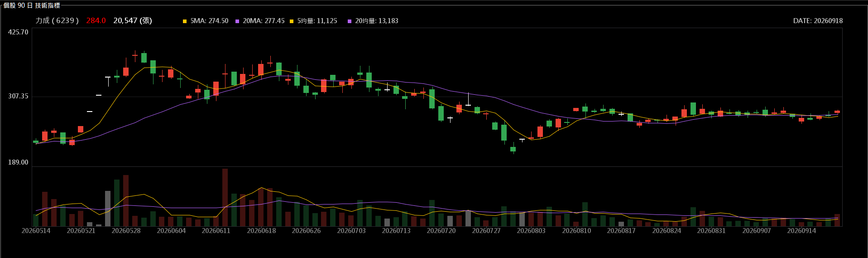Click the stock name 力成 (6239)
The image size is (868, 258).
57,21
